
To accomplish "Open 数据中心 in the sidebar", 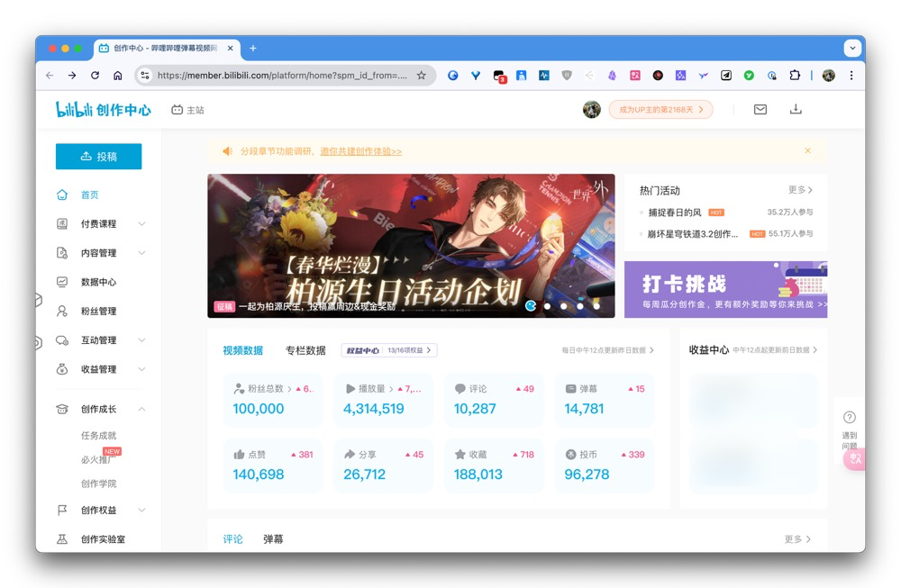I will [x=98, y=282].
